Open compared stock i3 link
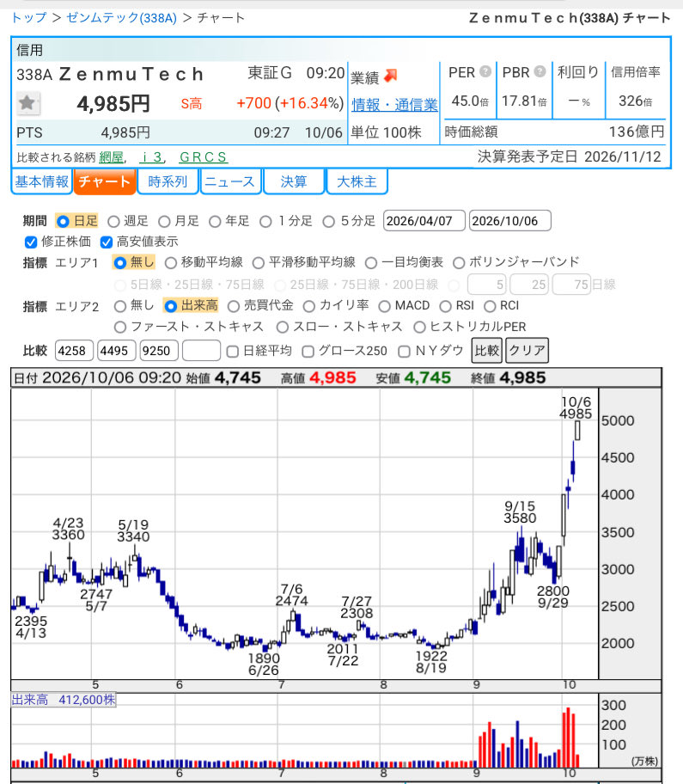Image resolution: width=683 pixels, height=784 pixels. click(x=151, y=157)
